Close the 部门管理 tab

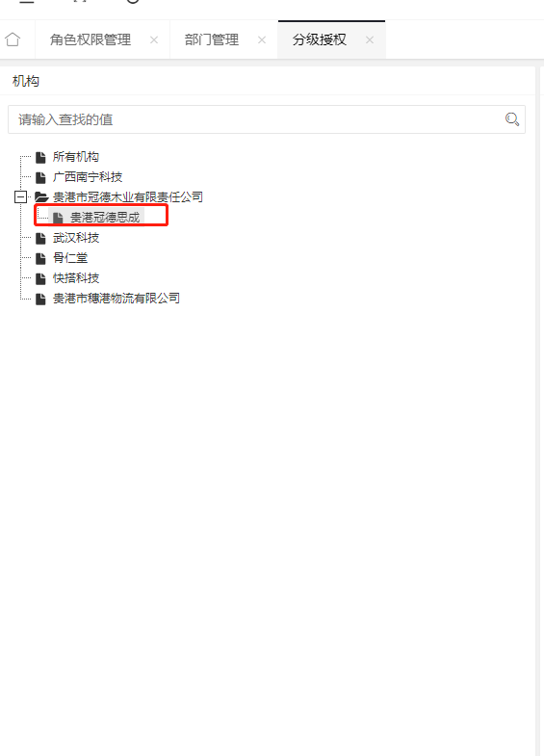tap(262, 40)
